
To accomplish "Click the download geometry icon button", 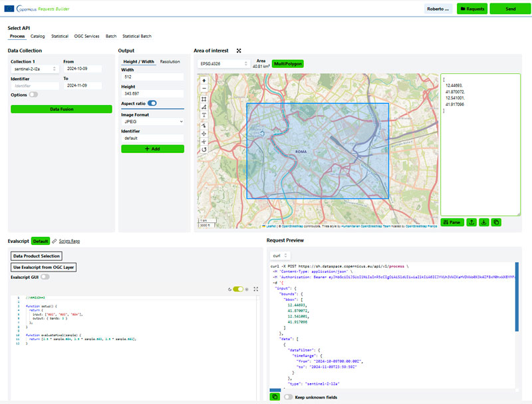I will (x=484, y=222).
